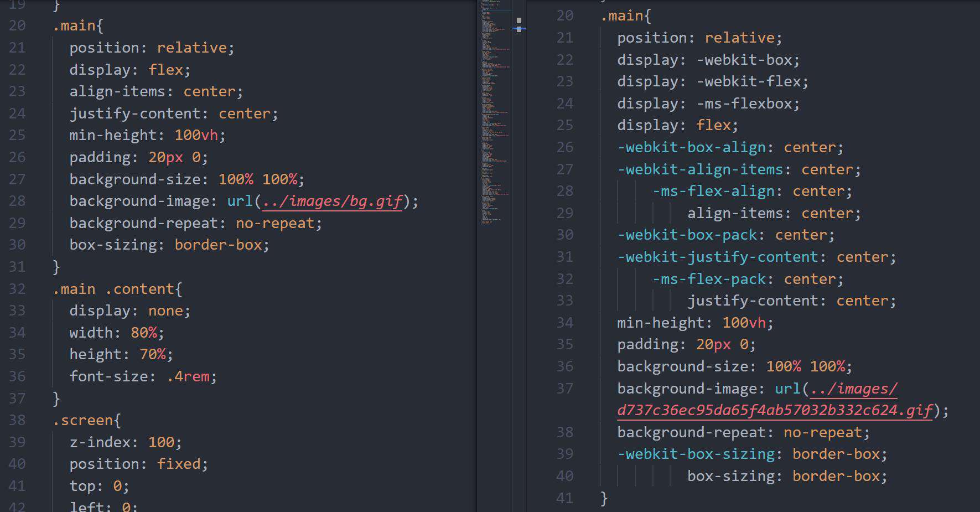Screen dimensions: 980x512
Task: Click 'background-size: 100% 100%;' in left pane
Action: click(187, 179)
